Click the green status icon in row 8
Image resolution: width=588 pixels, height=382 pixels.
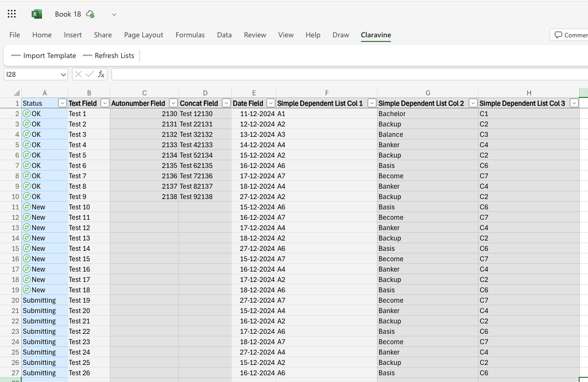point(26,175)
